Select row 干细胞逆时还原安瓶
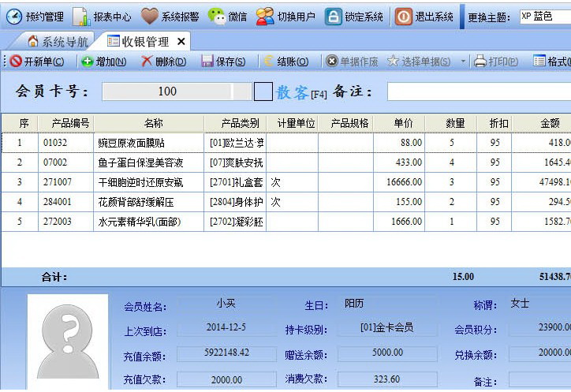 pos(286,182)
